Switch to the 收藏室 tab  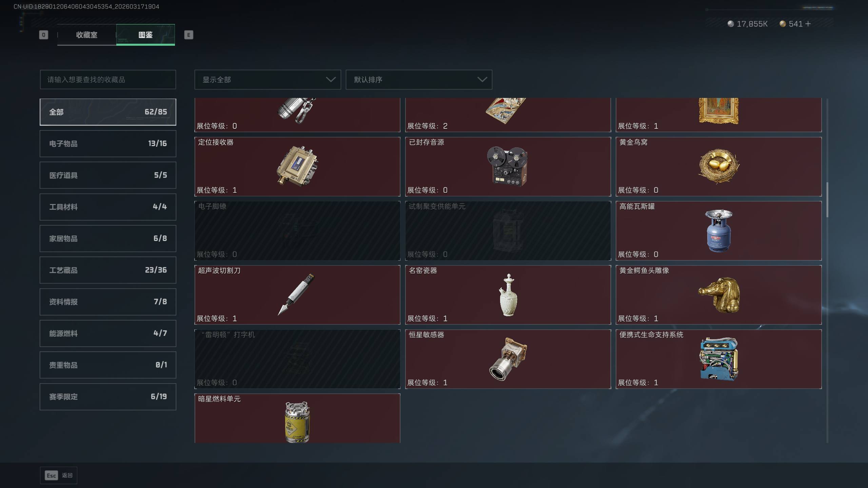click(87, 35)
